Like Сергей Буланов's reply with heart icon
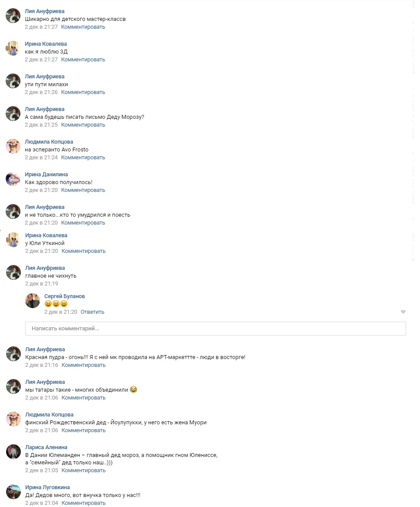 [x=403, y=312]
